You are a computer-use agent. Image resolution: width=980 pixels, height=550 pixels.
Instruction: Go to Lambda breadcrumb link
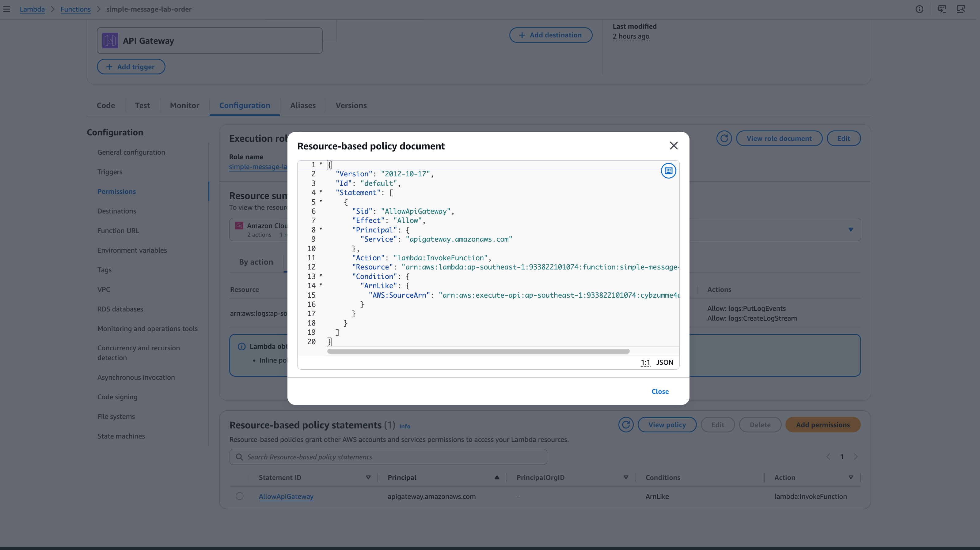(32, 9)
